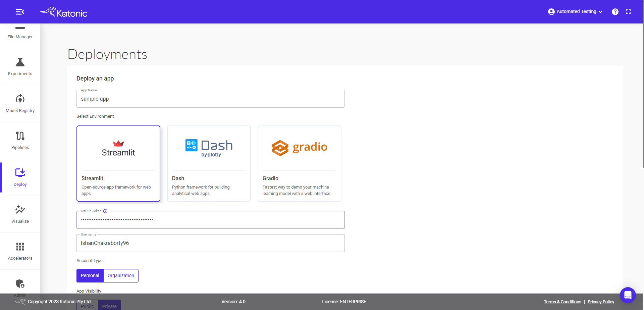Image resolution: width=644 pixels, height=310 pixels.
Task: Open the Deploy icon in the sidebar
Action: pyautogui.click(x=20, y=173)
